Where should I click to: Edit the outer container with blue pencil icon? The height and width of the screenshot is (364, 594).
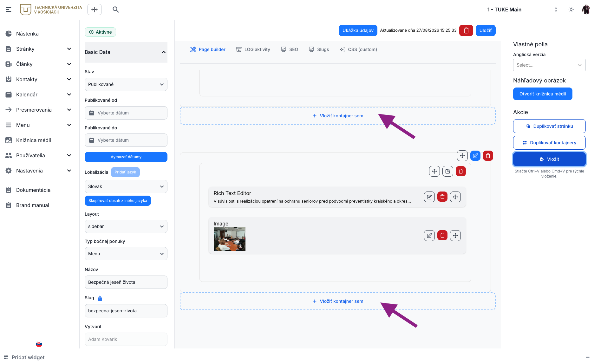click(475, 156)
